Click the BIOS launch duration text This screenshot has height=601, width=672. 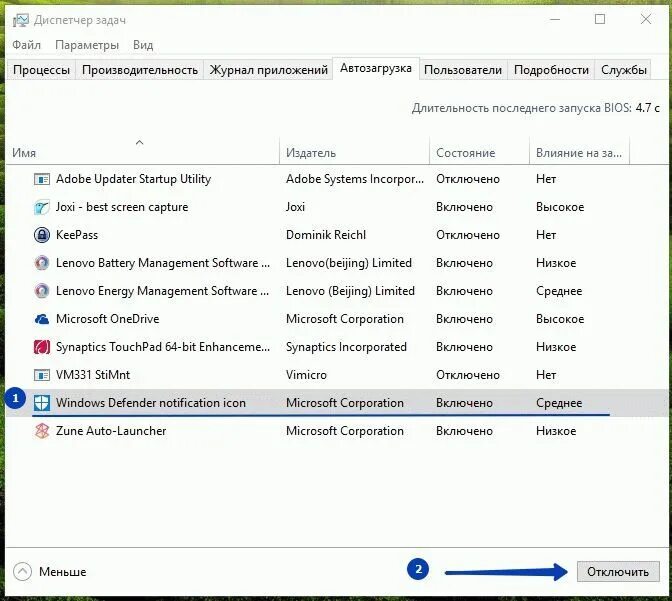(x=536, y=108)
